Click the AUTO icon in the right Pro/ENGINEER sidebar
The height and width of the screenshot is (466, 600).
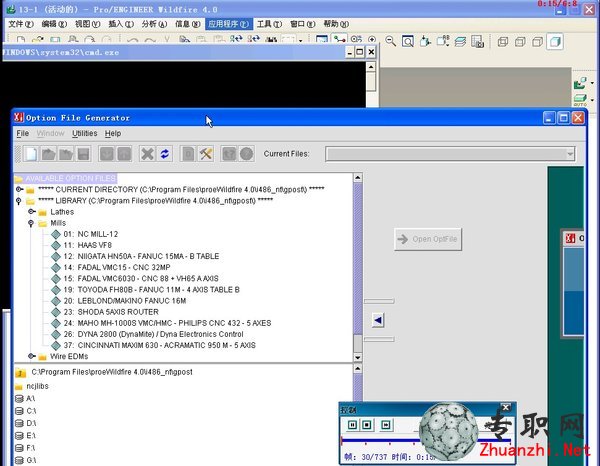tap(580, 100)
